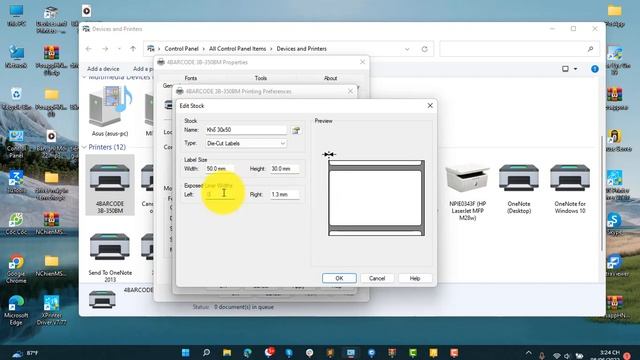Confirm Edit Stock with OK button

pos(339,278)
